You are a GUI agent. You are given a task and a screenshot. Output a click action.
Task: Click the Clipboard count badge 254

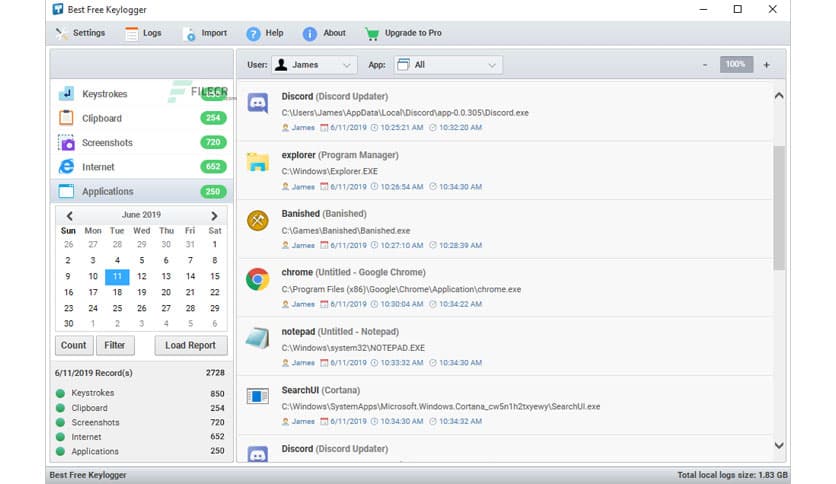(213, 118)
